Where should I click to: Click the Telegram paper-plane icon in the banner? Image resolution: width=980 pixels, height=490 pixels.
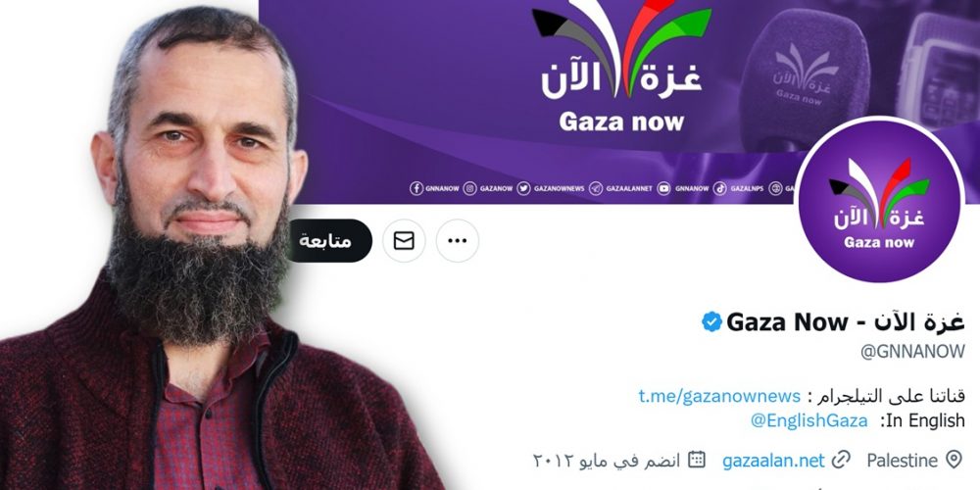coord(596,188)
